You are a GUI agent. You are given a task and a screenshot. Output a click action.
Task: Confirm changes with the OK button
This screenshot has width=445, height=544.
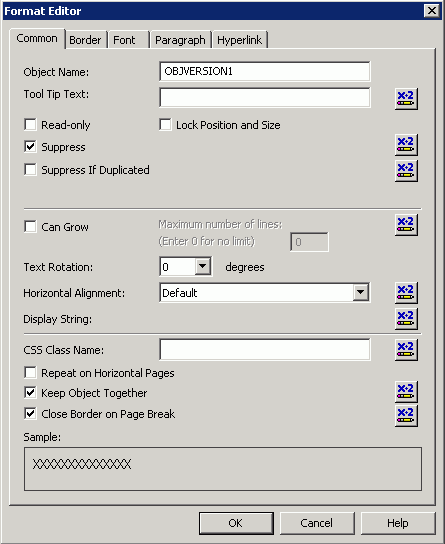[236, 523]
